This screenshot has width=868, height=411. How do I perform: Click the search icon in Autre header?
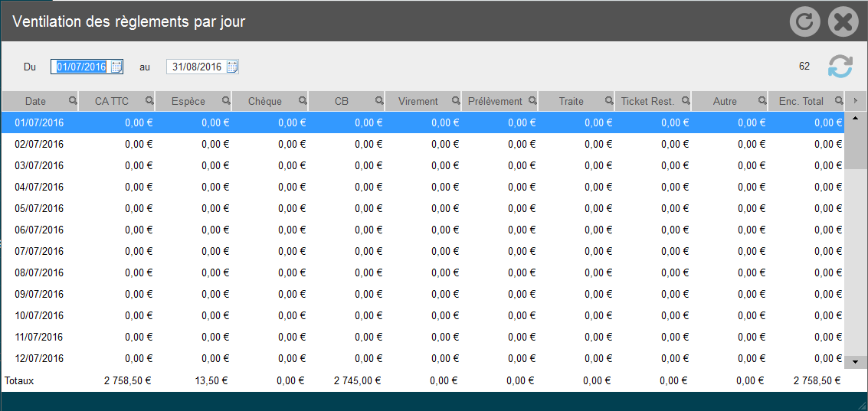[x=762, y=101]
